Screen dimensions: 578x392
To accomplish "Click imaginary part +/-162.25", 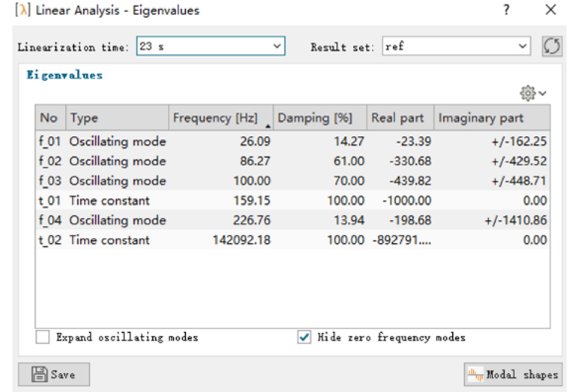I will [x=519, y=141].
